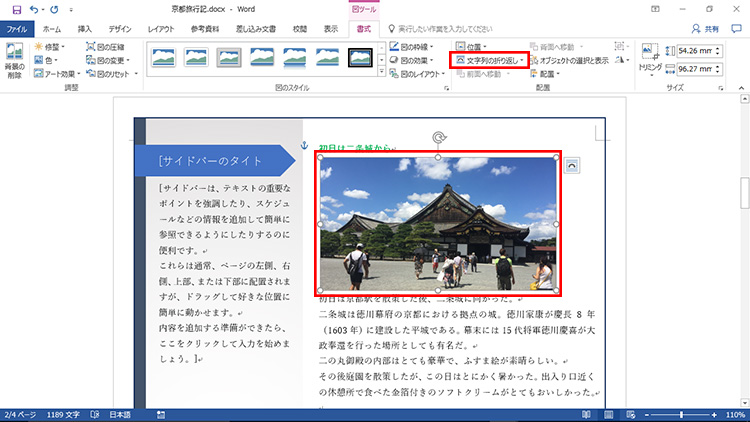Click the undo arrow in the title bar

[35, 10]
